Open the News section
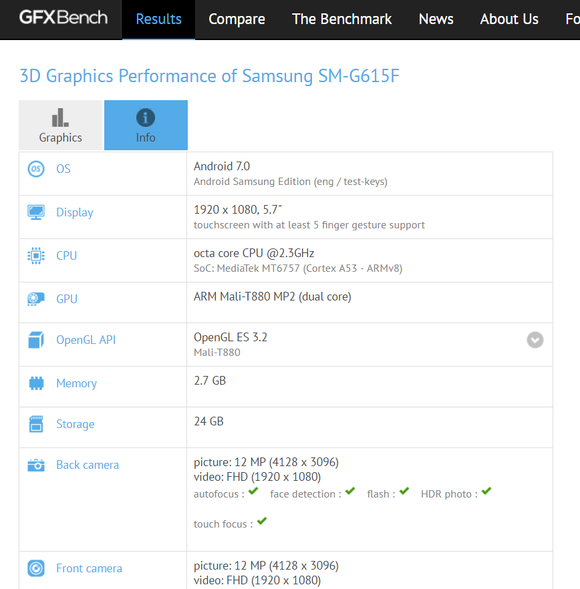Viewport: 580px width, 589px height. pyautogui.click(x=436, y=19)
